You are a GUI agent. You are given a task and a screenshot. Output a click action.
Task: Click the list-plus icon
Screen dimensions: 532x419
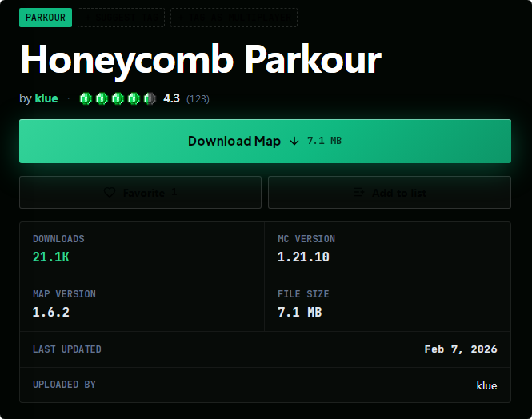point(359,192)
